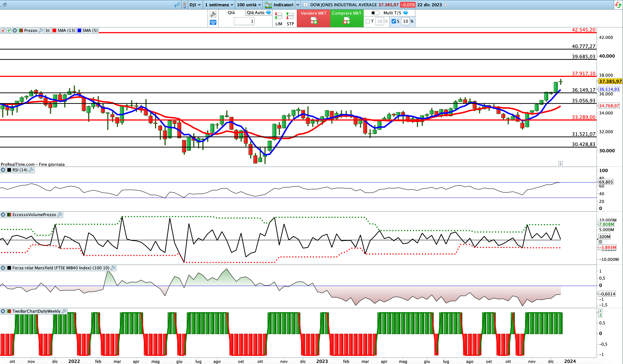Place an STP stop order
Screen dimensions: 623x364
(290, 19)
